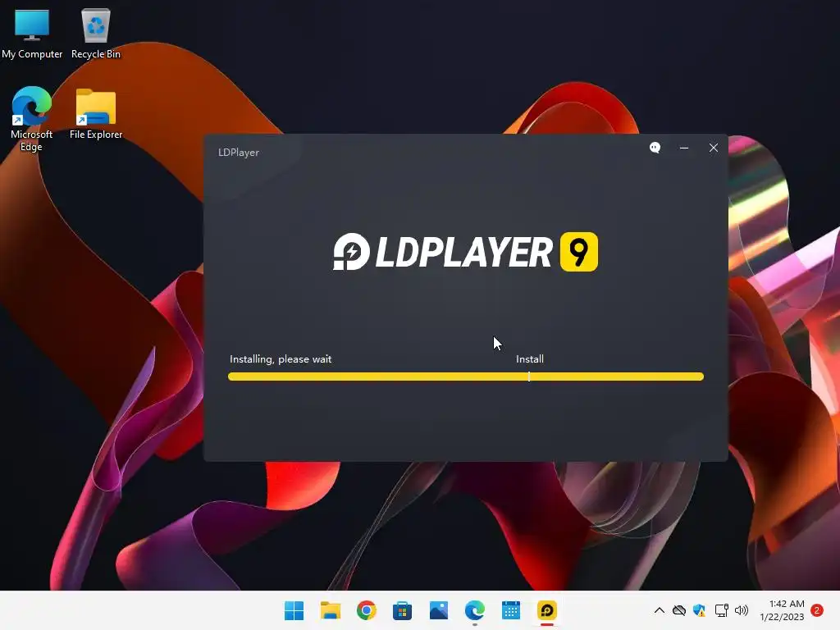Launch Google Chrome from the taskbar
The height and width of the screenshot is (630, 840).
[x=367, y=610]
